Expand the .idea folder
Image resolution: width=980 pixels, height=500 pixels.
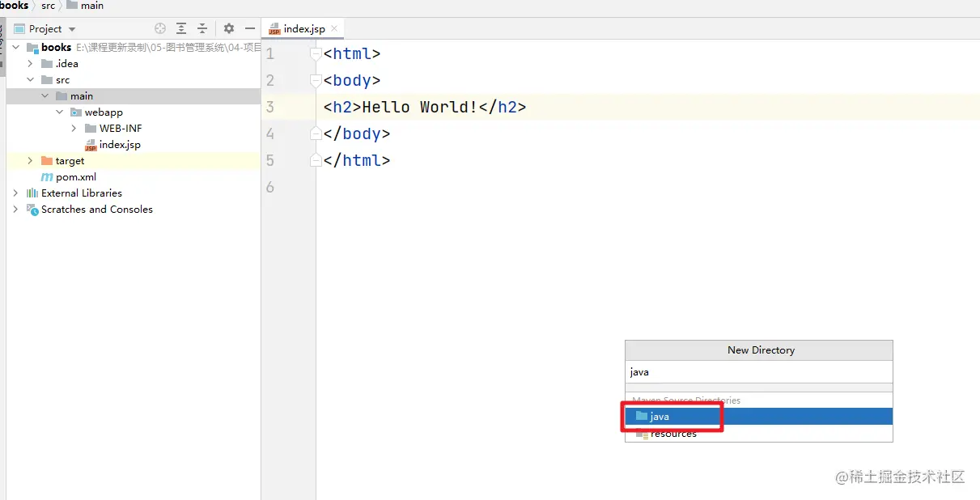31,63
